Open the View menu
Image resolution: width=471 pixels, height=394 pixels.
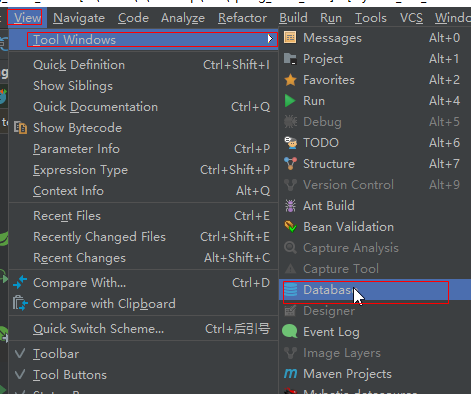point(27,18)
